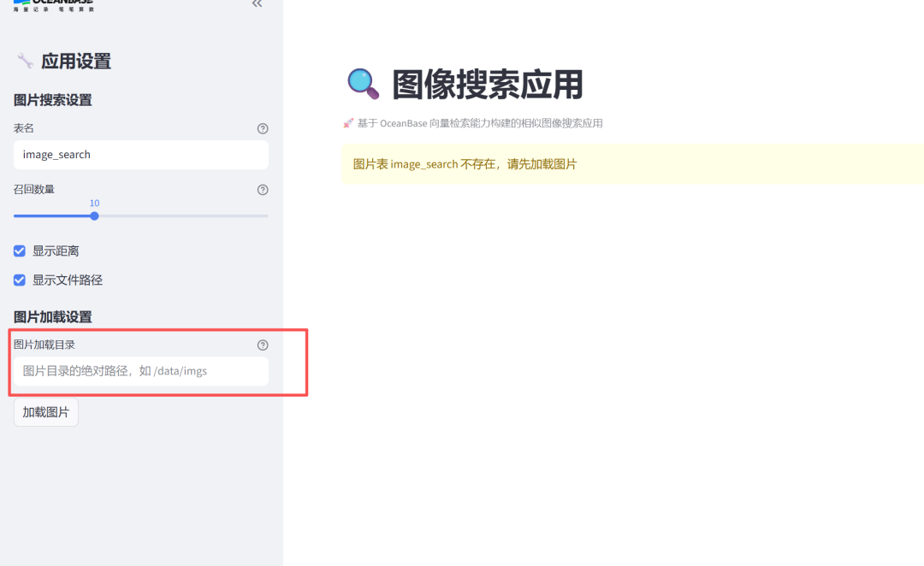Open help tooltip for 召回数量 slider
924x566 pixels.
pos(263,190)
